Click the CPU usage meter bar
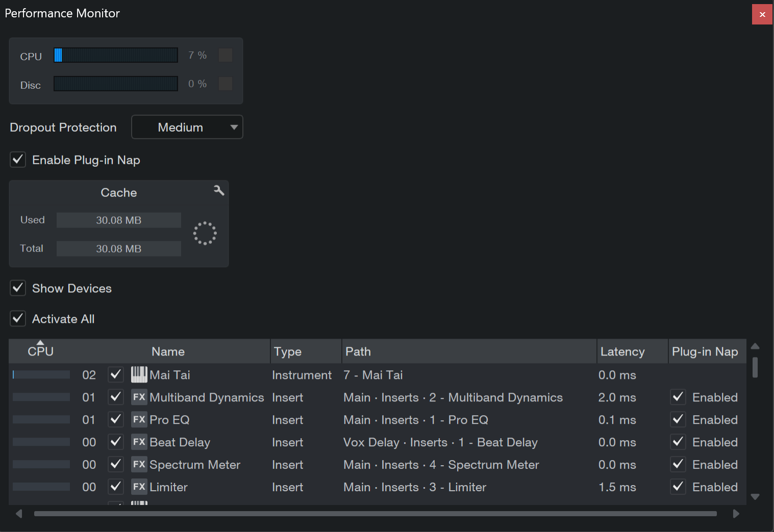 116,55
